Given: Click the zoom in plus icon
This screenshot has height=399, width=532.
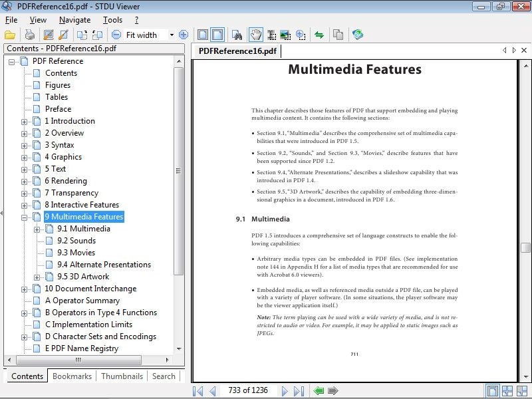Looking at the screenshot, I should tap(184, 35).
